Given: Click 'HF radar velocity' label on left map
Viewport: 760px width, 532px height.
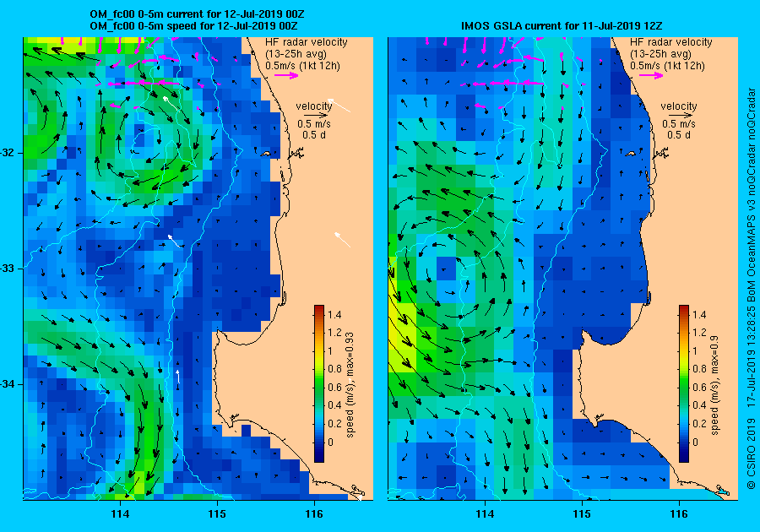Looking at the screenshot, I should [307, 42].
